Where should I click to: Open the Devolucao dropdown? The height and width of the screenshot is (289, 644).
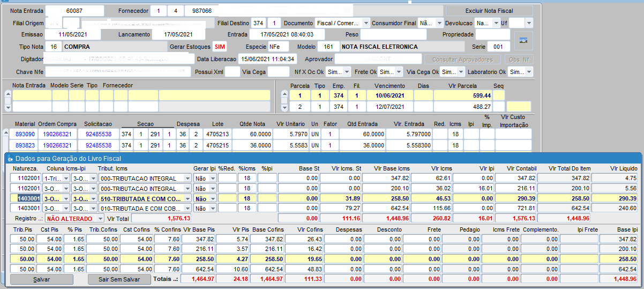tap(496, 23)
